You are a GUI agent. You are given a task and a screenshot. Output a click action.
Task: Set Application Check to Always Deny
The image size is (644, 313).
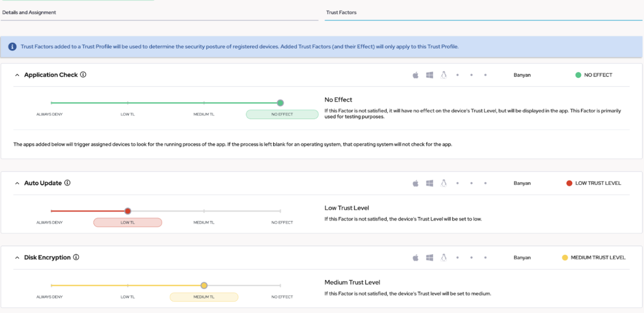tap(50, 114)
